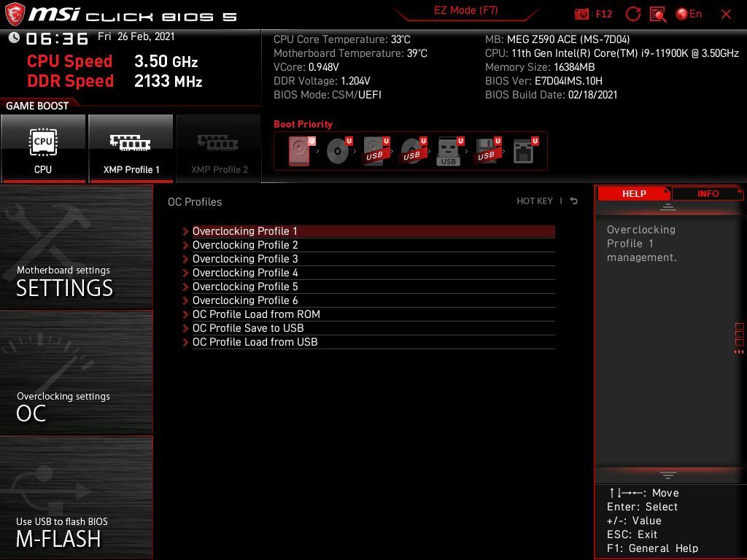Open Overclocking Profile 4
Viewport: 747px width, 560px height.
tap(373, 273)
